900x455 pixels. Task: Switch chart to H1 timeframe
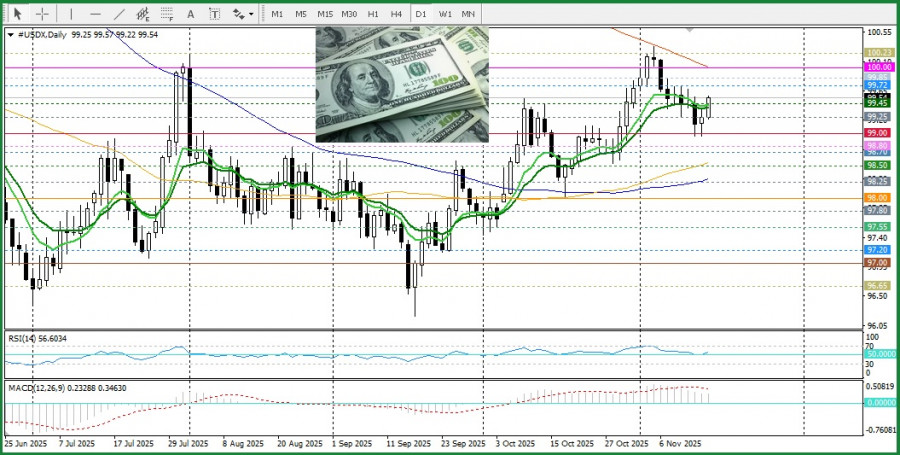(x=373, y=14)
